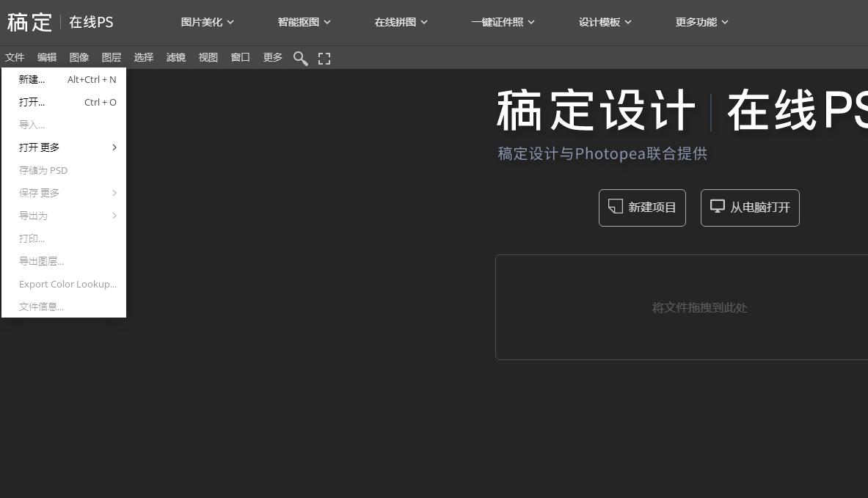The height and width of the screenshot is (498, 868).
Task: Open the 图片美化 dropdown
Action: click(207, 22)
